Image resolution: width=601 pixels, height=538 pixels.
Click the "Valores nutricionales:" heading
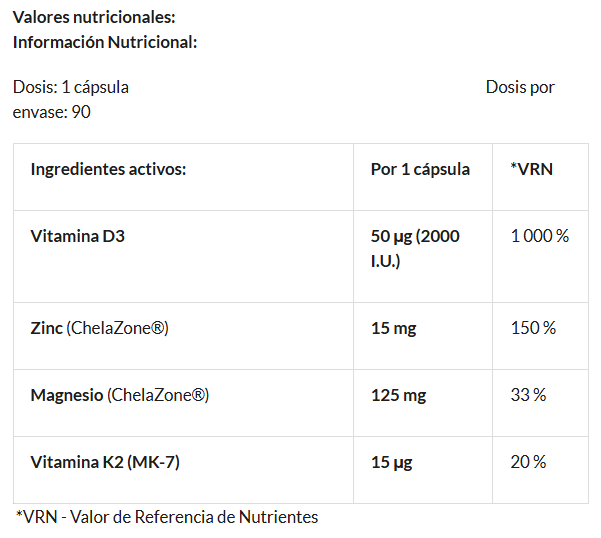(x=94, y=17)
